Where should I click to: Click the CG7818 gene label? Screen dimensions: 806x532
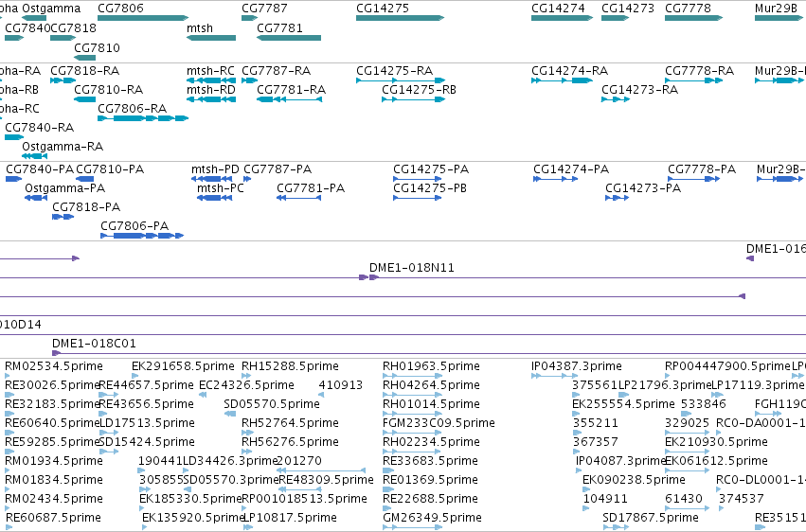pyautogui.click(x=73, y=28)
